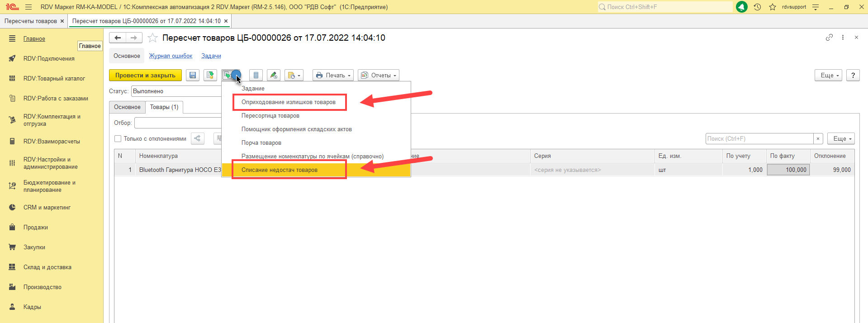Click the table search field Поиск (Ctrl+F)
Viewport: 868px width, 323px height.
pyautogui.click(x=759, y=138)
